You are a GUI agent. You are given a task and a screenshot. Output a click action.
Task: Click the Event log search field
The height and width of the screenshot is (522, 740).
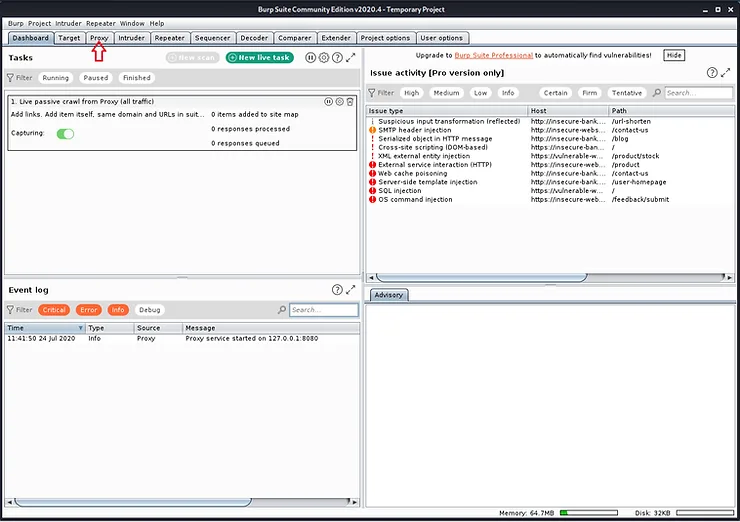click(x=324, y=310)
